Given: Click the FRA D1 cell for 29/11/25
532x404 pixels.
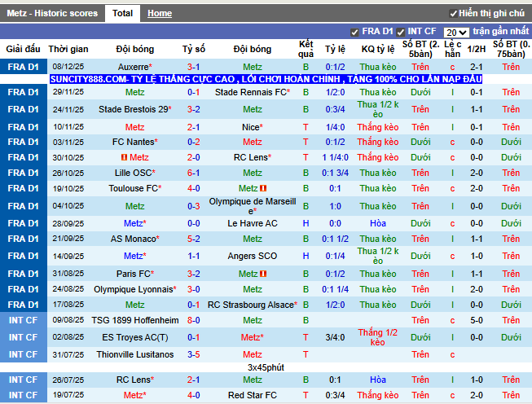Looking at the screenshot, I should [x=23, y=92].
